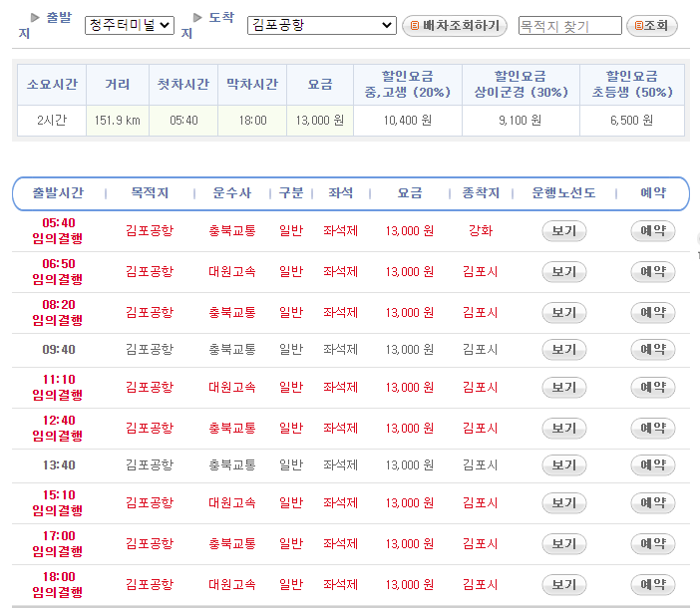Click the 배차조회하기 button
Image resolution: width=700 pixels, height=613 pixels.
455,26
